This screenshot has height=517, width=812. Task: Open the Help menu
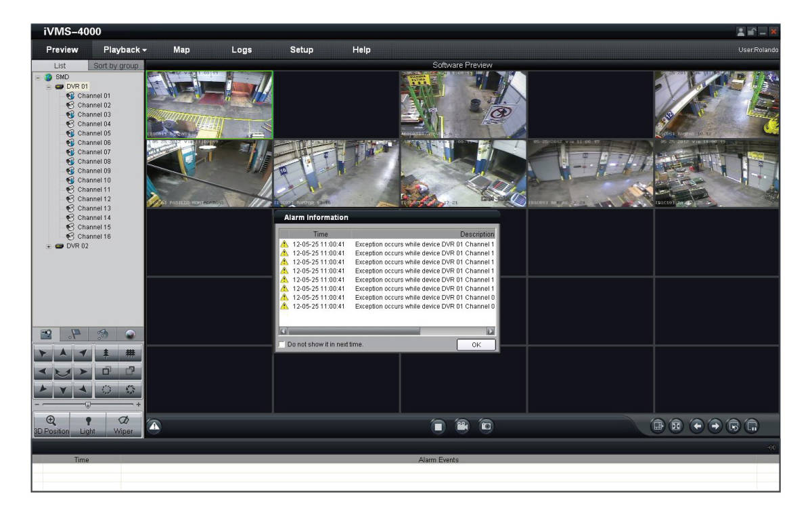pyautogui.click(x=361, y=50)
